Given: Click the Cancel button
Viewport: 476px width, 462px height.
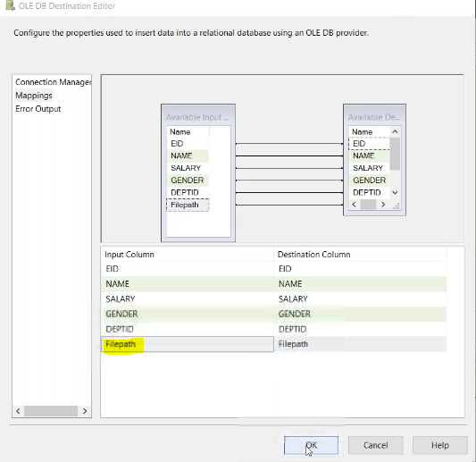Looking at the screenshot, I should 375,445.
